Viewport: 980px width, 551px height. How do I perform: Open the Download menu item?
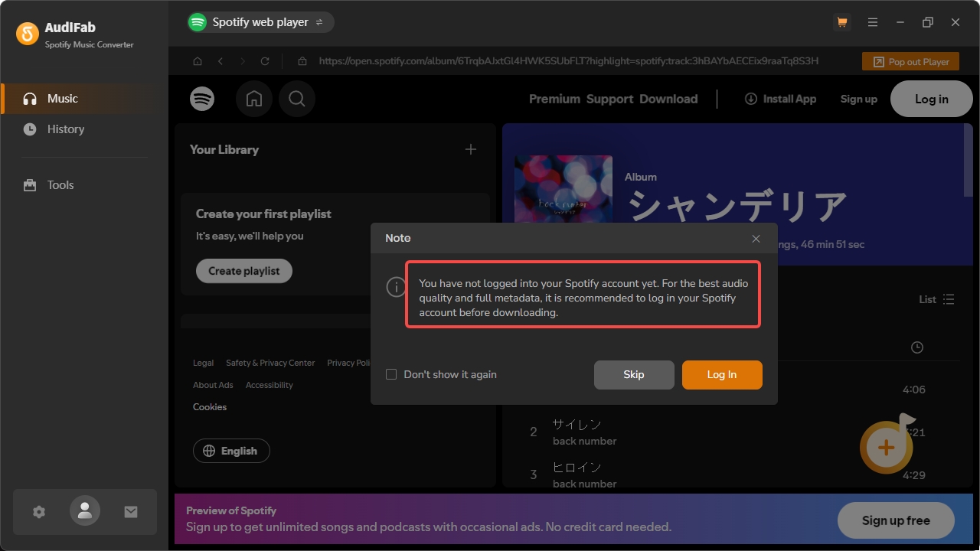(668, 98)
